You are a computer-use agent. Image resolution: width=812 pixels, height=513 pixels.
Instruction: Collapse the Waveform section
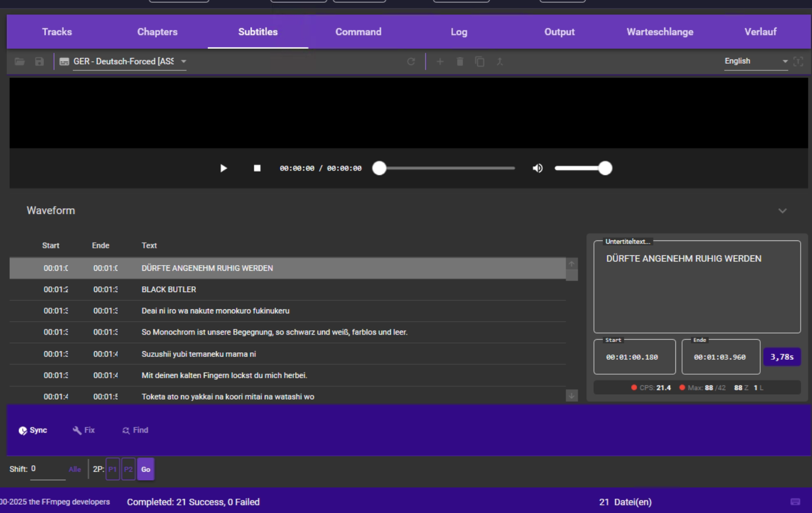tap(782, 211)
